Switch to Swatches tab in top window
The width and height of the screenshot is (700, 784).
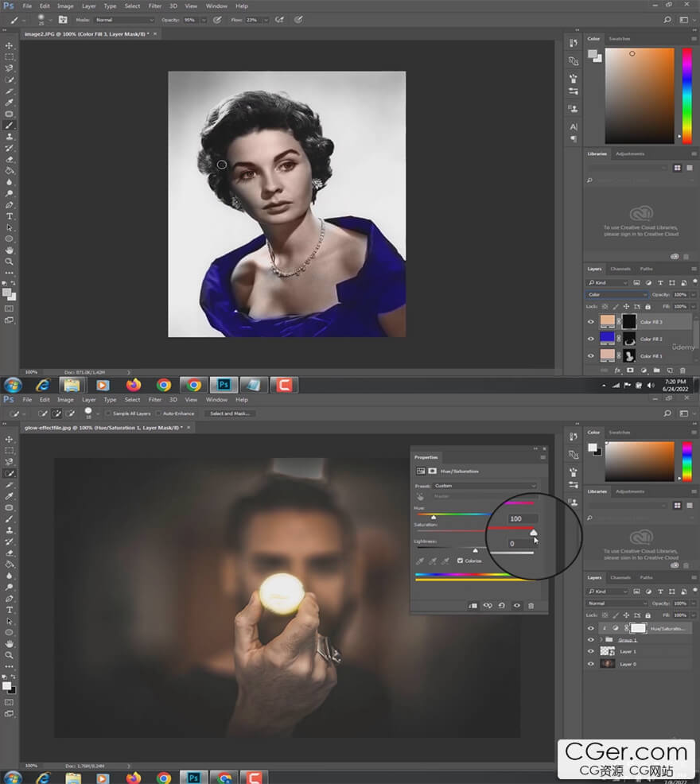tap(620, 38)
